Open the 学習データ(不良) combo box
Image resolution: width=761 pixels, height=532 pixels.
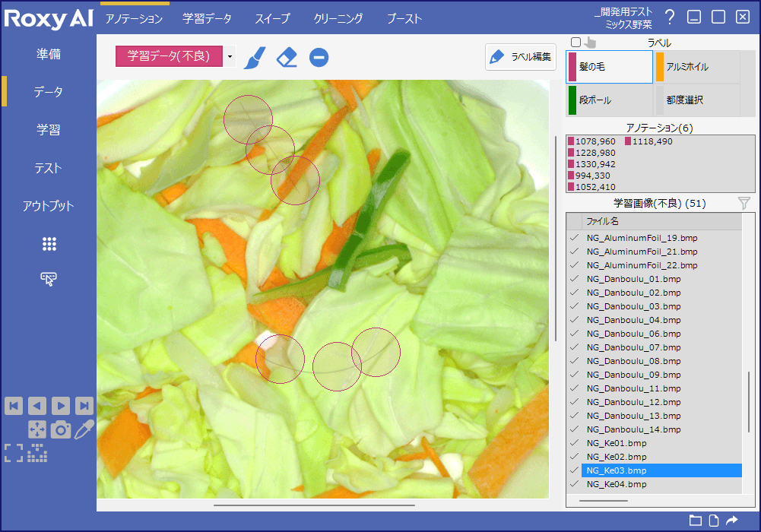tap(169, 56)
